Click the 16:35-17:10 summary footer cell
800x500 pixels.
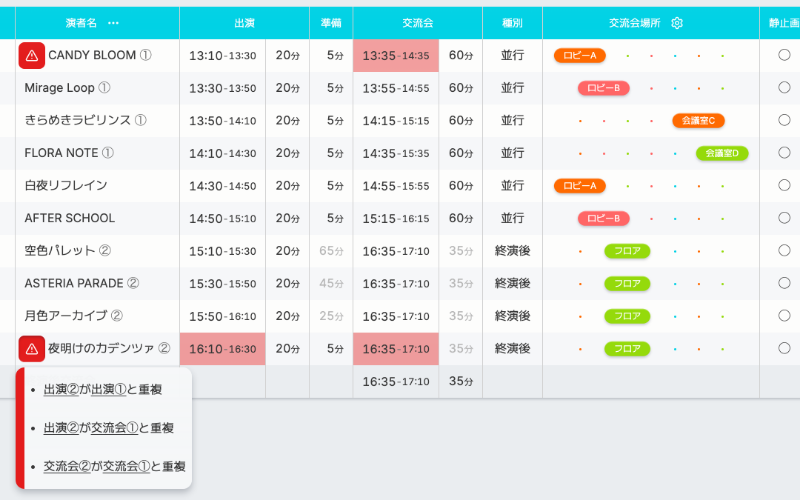point(396,382)
